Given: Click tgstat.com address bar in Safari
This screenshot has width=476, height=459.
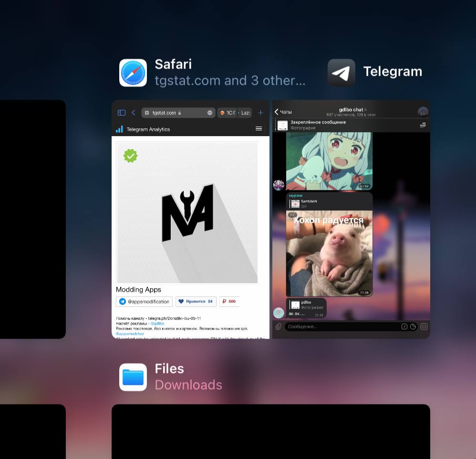Looking at the screenshot, I should tap(178, 113).
